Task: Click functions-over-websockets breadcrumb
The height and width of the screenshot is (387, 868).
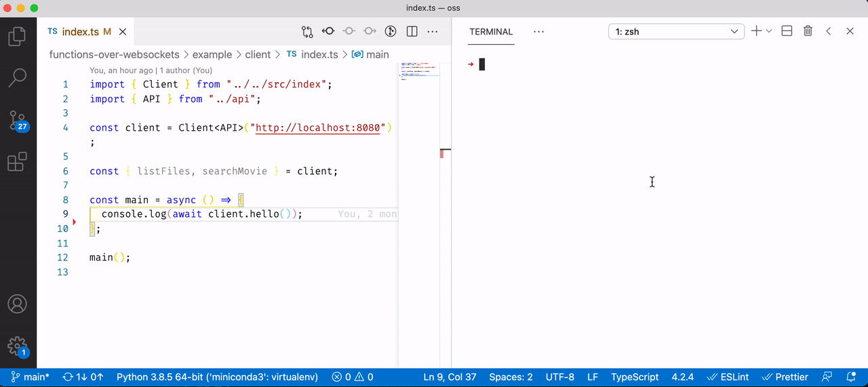Action: point(115,54)
